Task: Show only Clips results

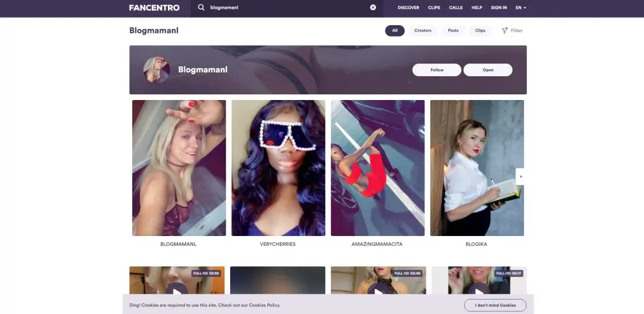Action: click(480, 30)
